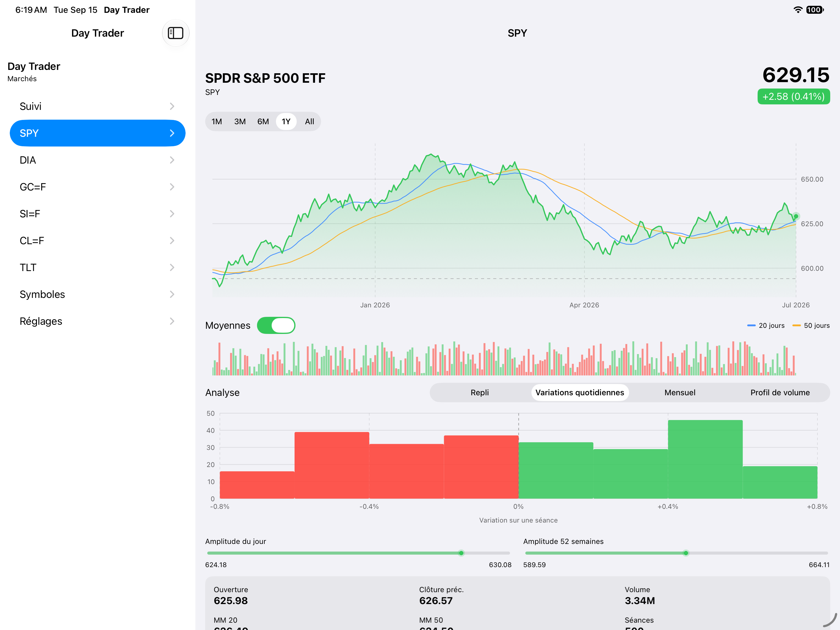The image size is (840, 630).
Task: Expand the CL=F row chevron
Action: (172, 241)
